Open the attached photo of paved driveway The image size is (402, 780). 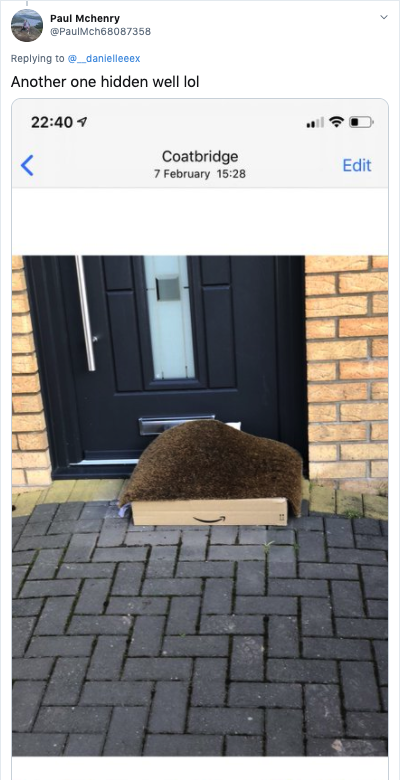pyautogui.click(x=200, y=506)
